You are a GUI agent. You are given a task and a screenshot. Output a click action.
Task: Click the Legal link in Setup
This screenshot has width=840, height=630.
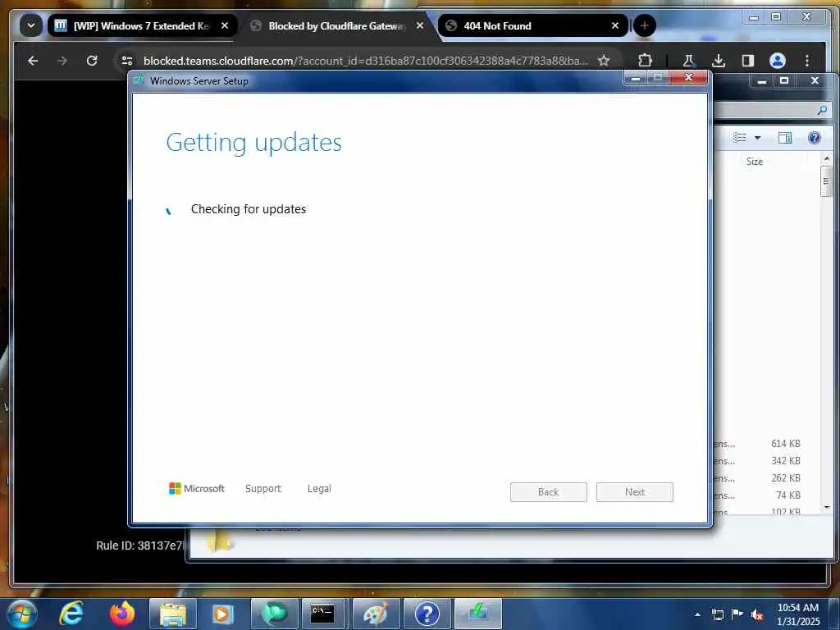click(319, 489)
